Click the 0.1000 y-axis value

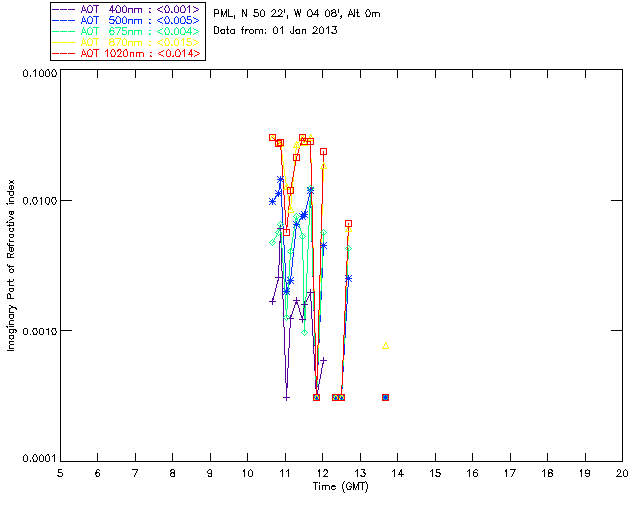pos(40,73)
